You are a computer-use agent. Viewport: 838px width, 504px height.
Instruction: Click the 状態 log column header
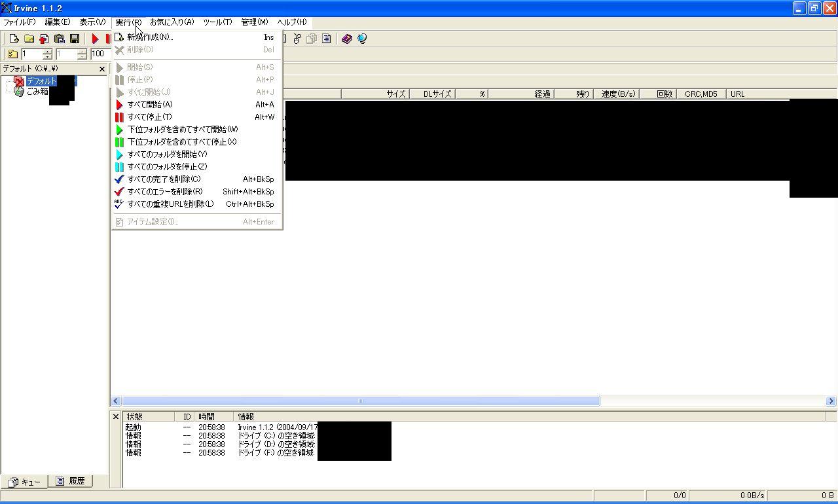click(149, 417)
